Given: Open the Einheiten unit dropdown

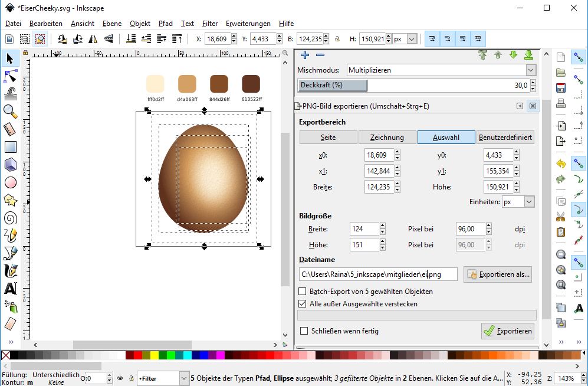Looking at the screenshot, I should pyautogui.click(x=518, y=202).
